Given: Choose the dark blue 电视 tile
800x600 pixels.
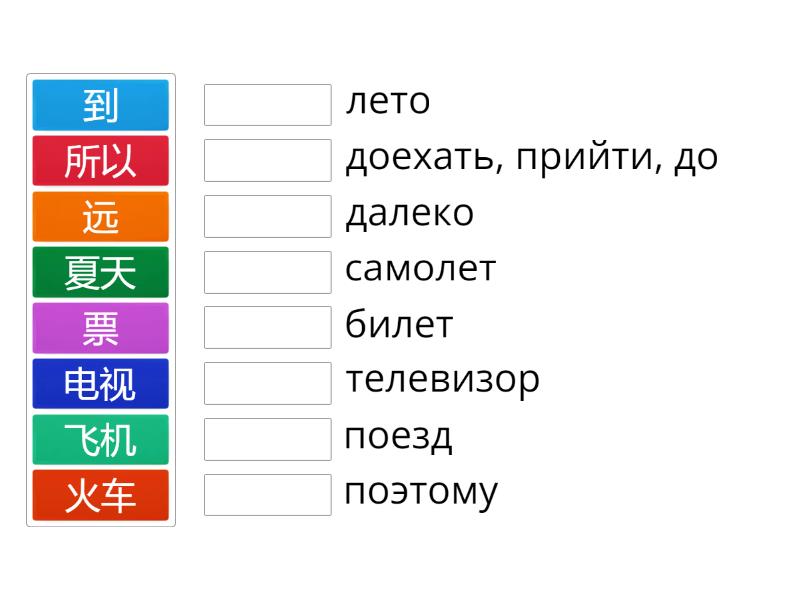Looking at the screenshot, I should point(101,384).
